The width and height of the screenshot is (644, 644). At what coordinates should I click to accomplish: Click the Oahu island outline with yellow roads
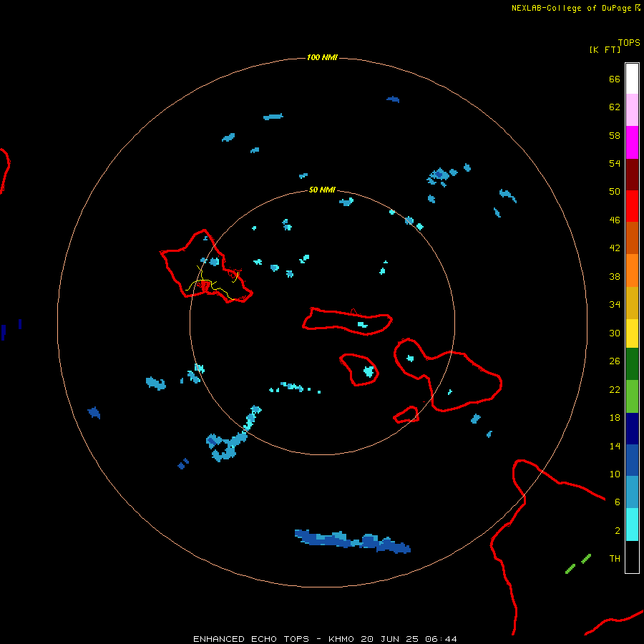click(x=206, y=267)
